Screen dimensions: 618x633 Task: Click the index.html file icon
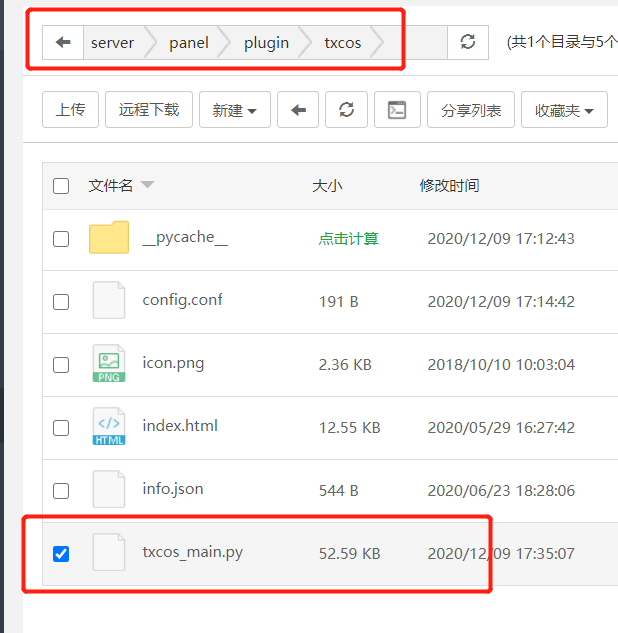pos(109,427)
